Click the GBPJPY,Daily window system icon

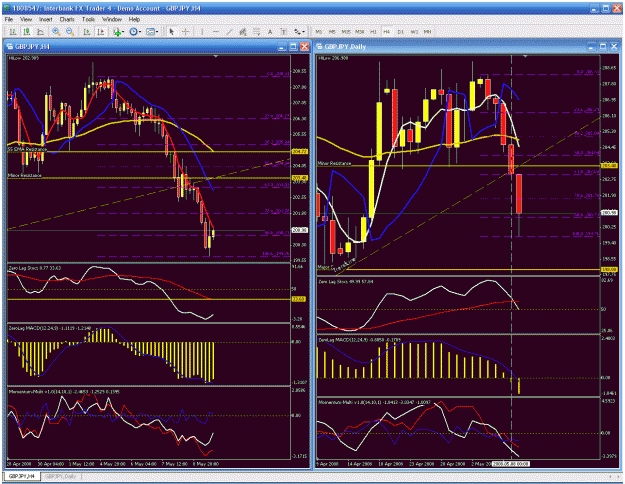319,47
